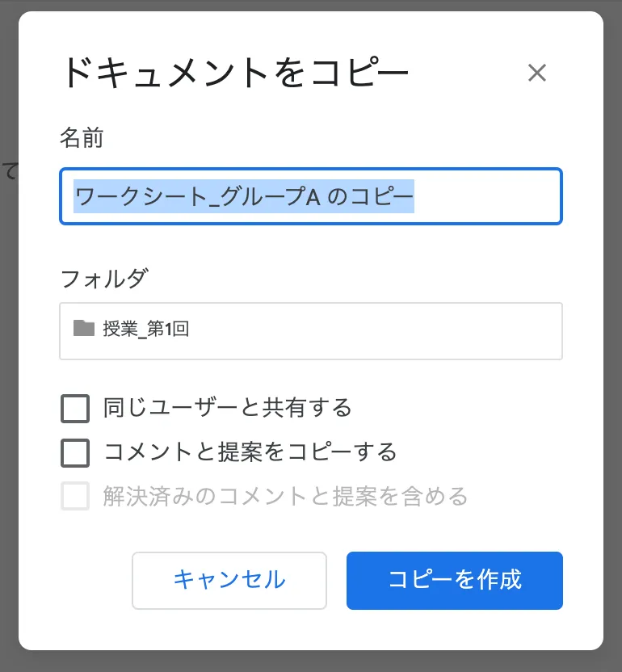Enable the 同じユーザーと共有する checkbox
Screen dimensions: 622x672
point(75,409)
